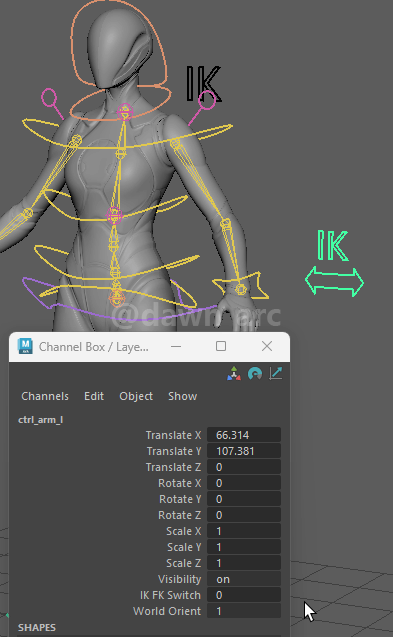Click the Rotate Z channel label
The height and width of the screenshot is (637, 393).
(179, 515)
